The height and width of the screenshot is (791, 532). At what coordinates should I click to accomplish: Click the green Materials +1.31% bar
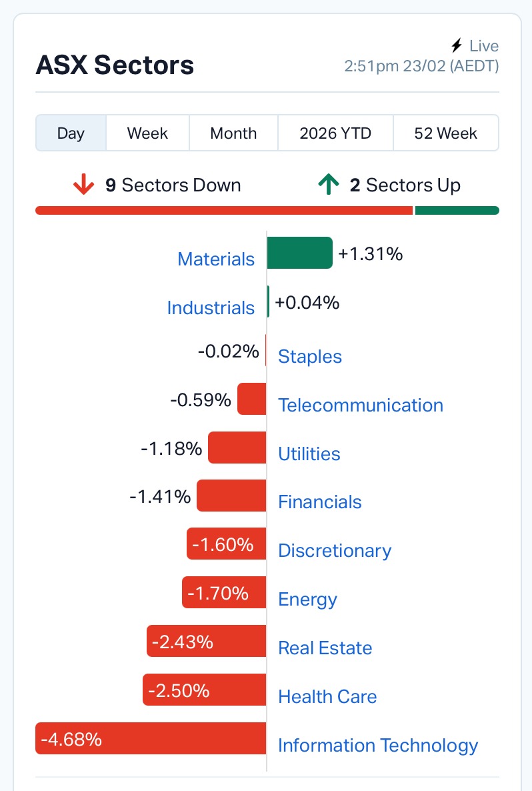pos(299,253)
